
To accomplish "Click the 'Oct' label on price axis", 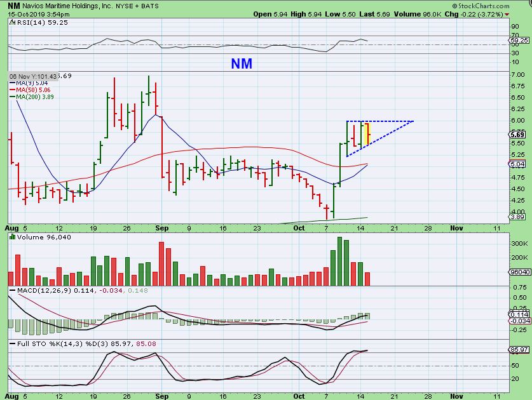I will [299, 228].
